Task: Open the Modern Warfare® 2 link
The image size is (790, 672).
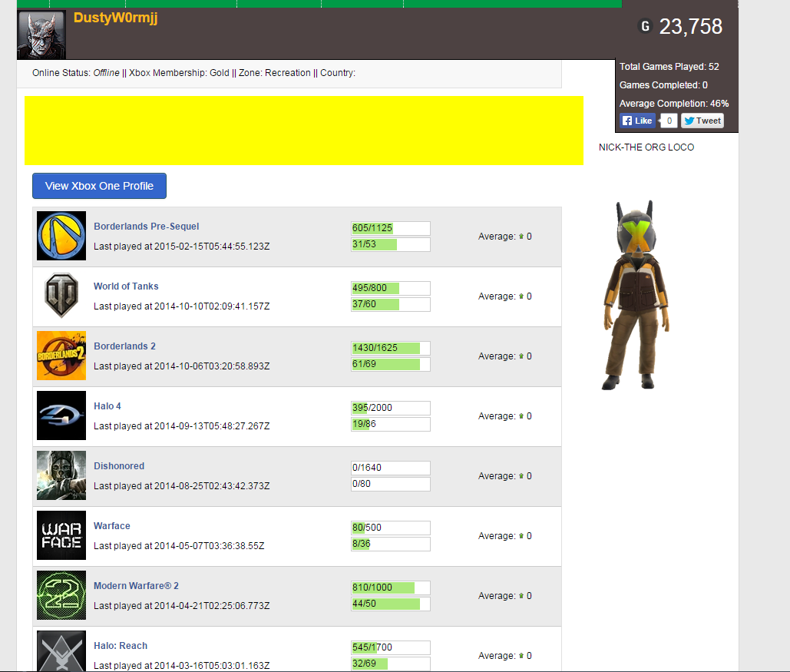Action: tap(136, 586)
